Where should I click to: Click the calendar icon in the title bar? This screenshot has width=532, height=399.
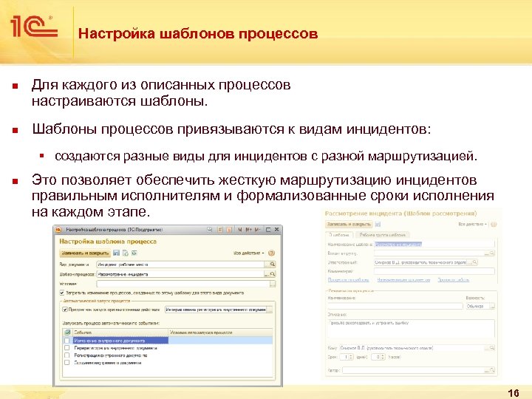[x=229, y=230]
